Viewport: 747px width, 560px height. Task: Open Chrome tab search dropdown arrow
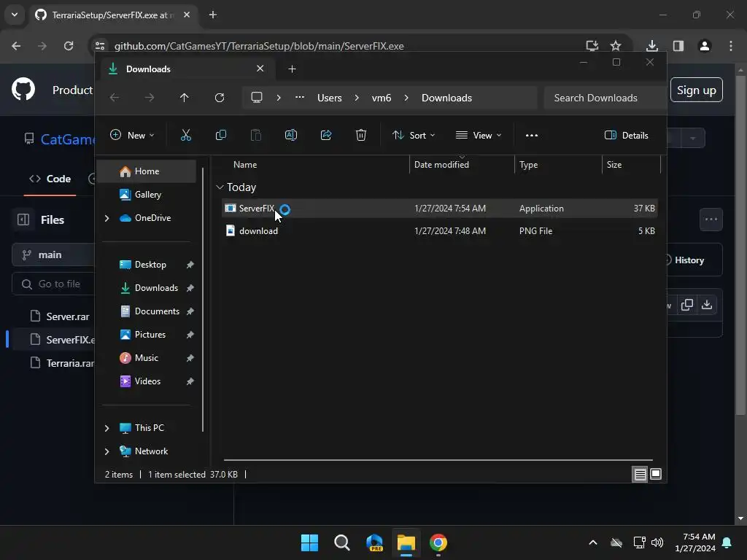pos(15,15)
